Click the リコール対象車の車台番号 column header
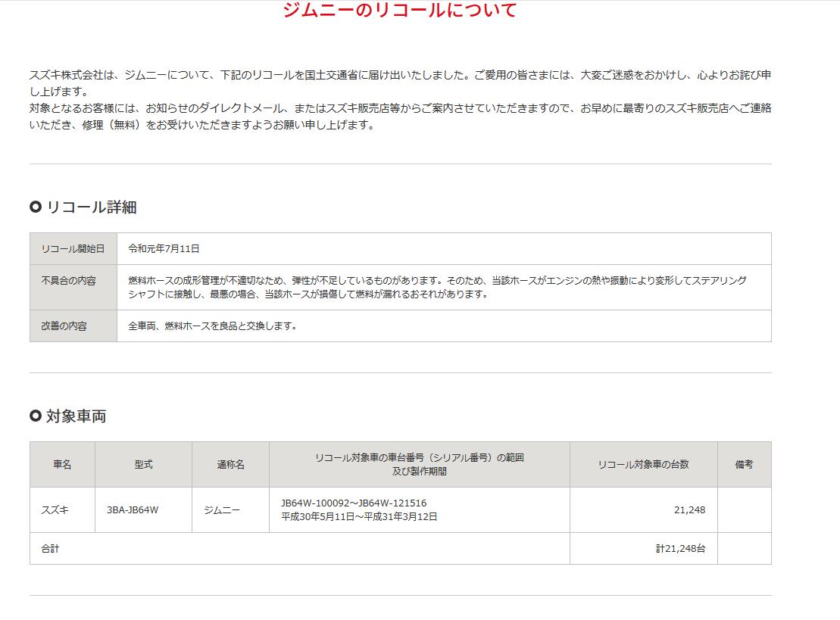Viewport: 840px width, 620px height. pyautogui.click(x=420, y=465)
